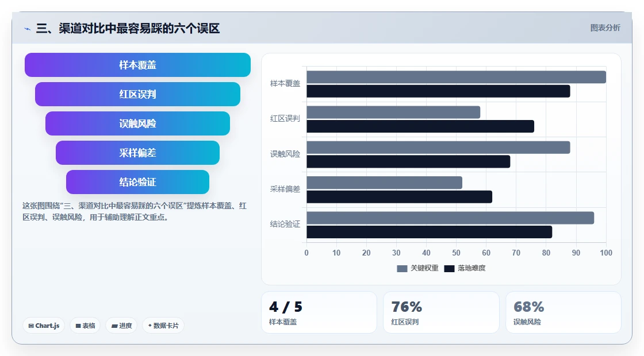Image resolution: width=644 pixels, height=356 pixels.
Task: Click the 落地难度 legend label text
Action: [x=471, y=268]
